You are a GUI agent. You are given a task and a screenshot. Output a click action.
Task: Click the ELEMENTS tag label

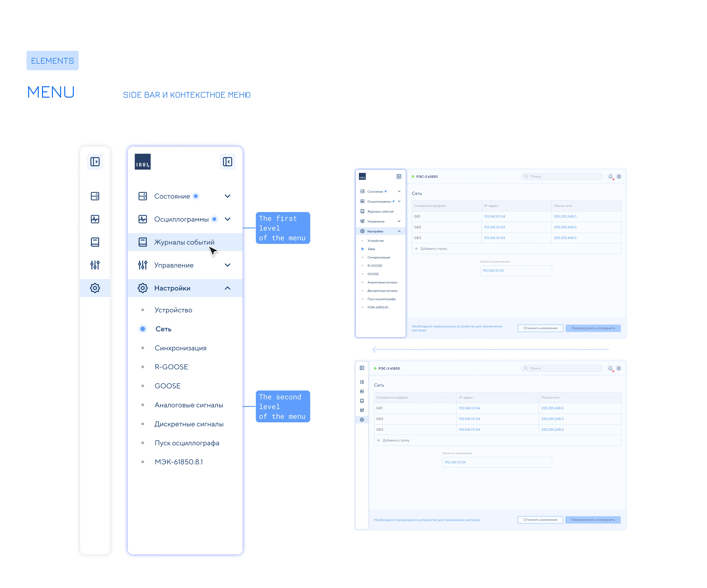pyautogui.click(x=52, y=61)
